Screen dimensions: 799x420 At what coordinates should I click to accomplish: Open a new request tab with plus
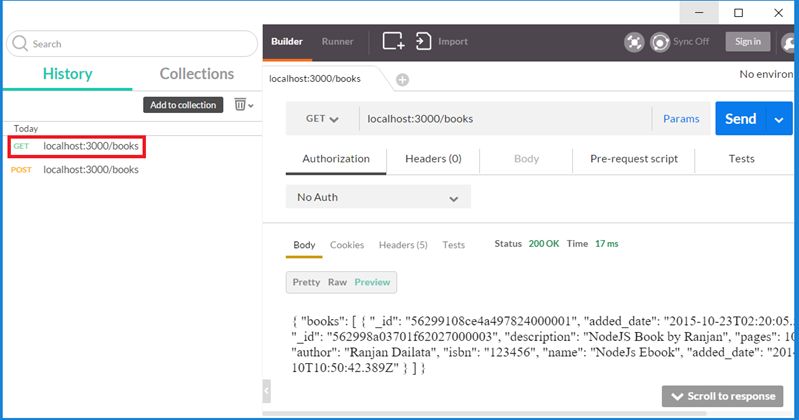click(402, 79)
